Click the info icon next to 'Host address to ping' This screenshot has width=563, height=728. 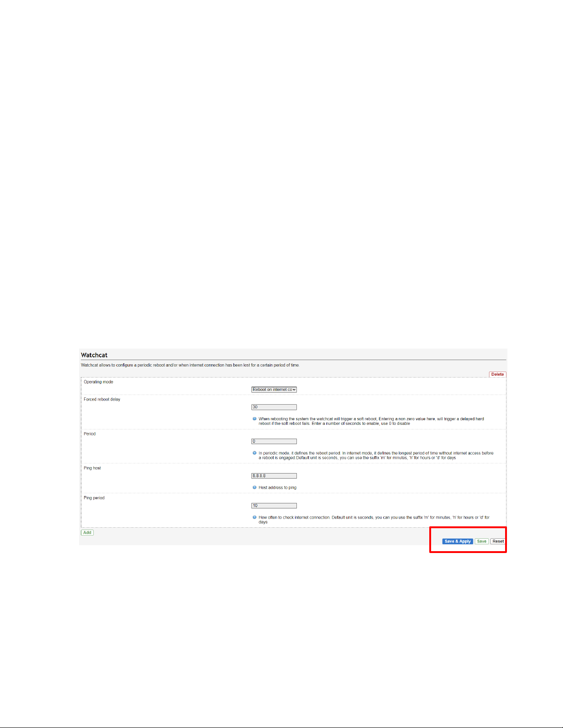point(255,487)
